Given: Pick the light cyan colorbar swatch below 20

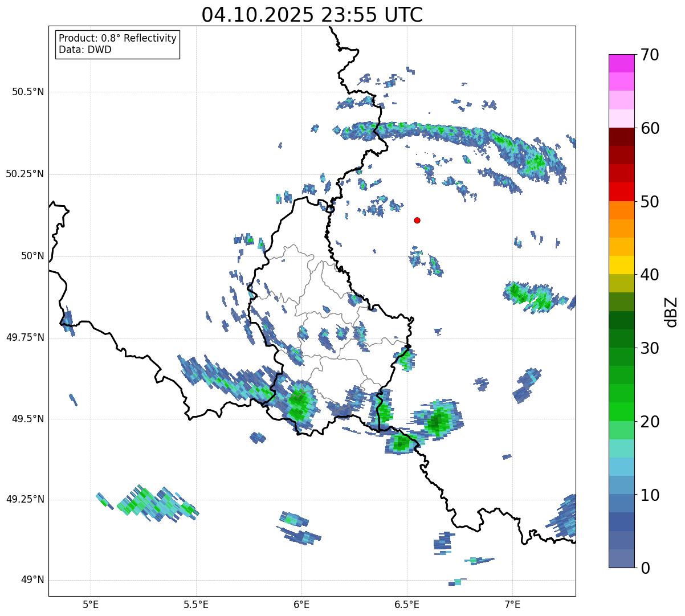Looking at the screenshot, I should pos(622,448).
